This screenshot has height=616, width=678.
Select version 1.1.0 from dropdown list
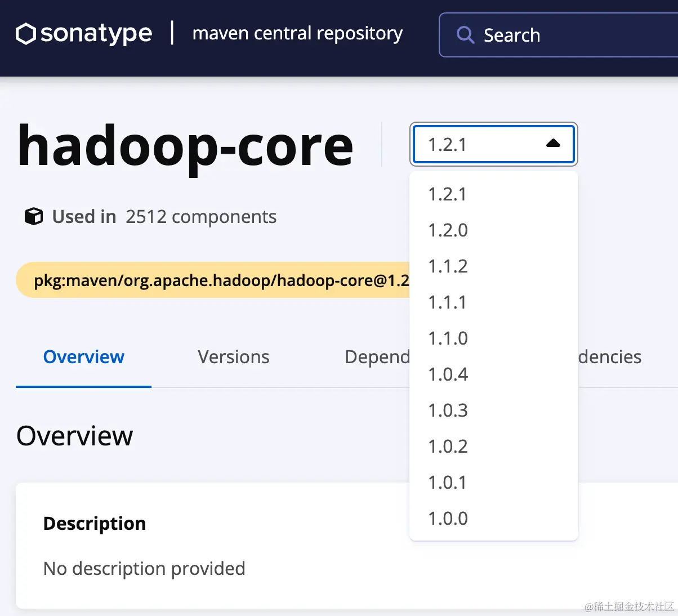click(448, 338)
